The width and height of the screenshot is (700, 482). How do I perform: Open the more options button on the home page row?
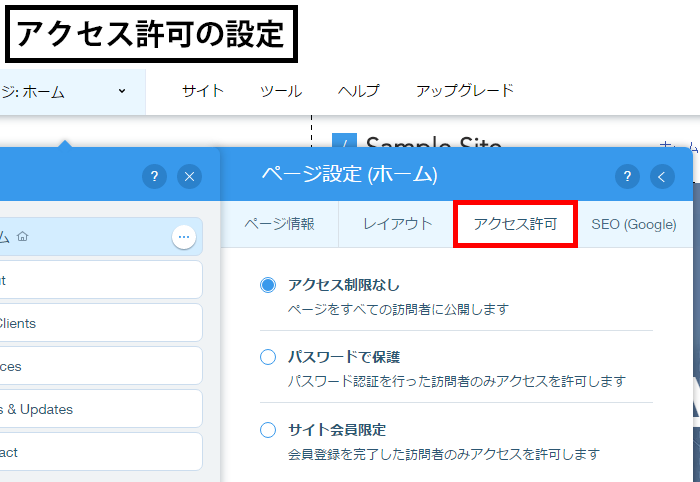pos(184,237)
